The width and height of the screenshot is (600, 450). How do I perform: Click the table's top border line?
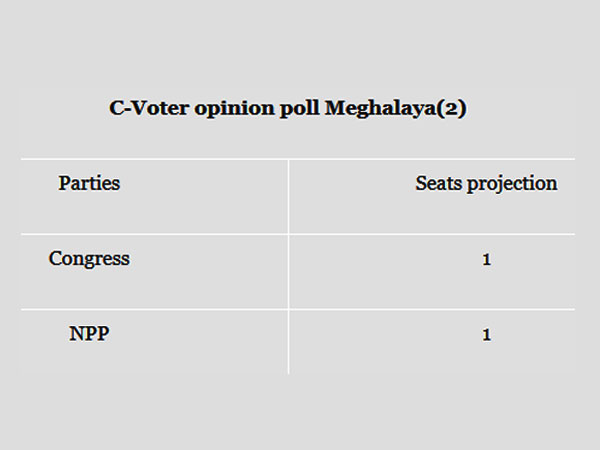pyautogui.click(x=298, y=159)
